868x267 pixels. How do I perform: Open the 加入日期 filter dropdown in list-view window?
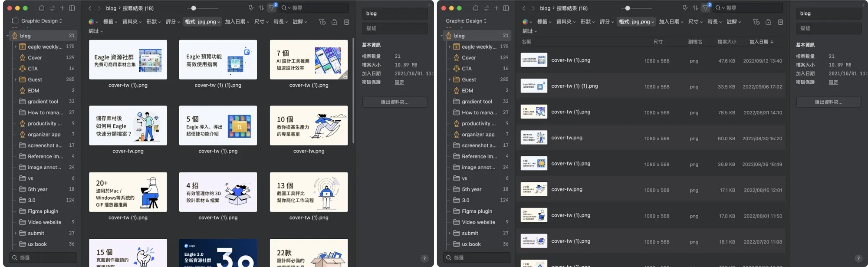coord(671,22)
